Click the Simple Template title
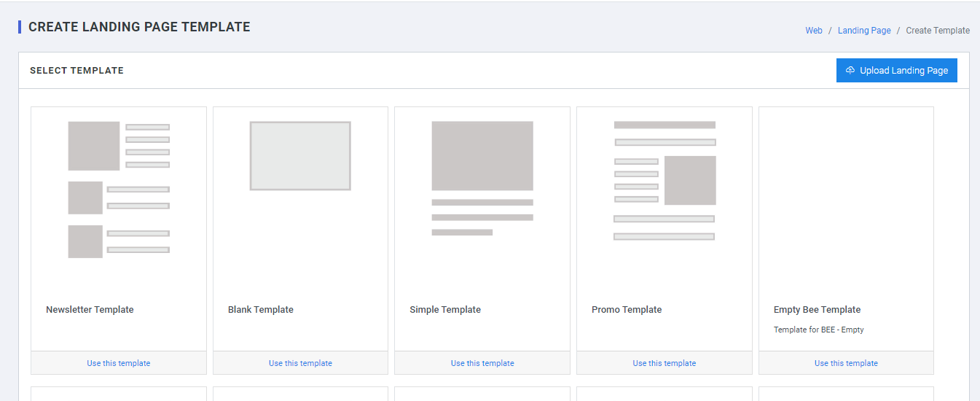 [445, 310]
